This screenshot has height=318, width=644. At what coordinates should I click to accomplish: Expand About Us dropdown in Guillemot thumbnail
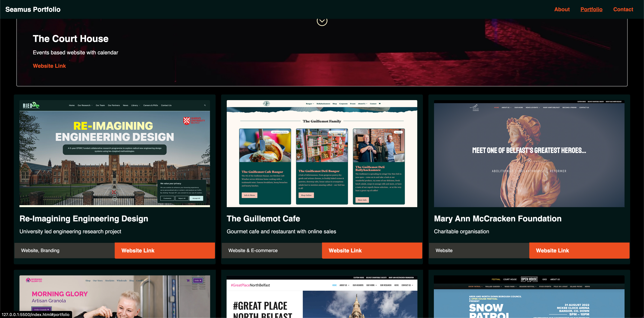[x=362, y=103]
